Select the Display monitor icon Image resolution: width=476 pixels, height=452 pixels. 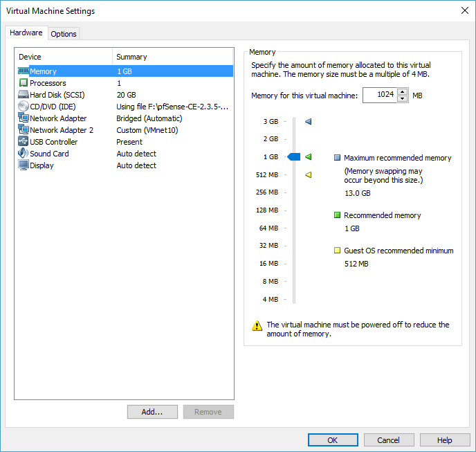(23, 165)
